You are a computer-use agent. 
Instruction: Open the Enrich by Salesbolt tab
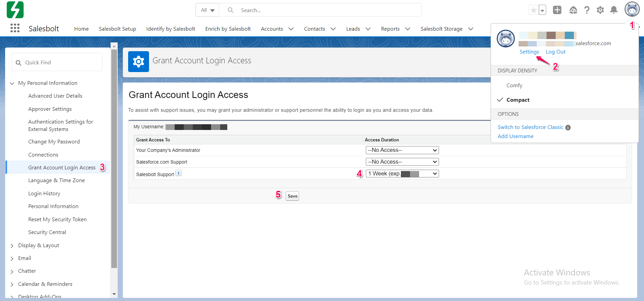click(228, 29)
